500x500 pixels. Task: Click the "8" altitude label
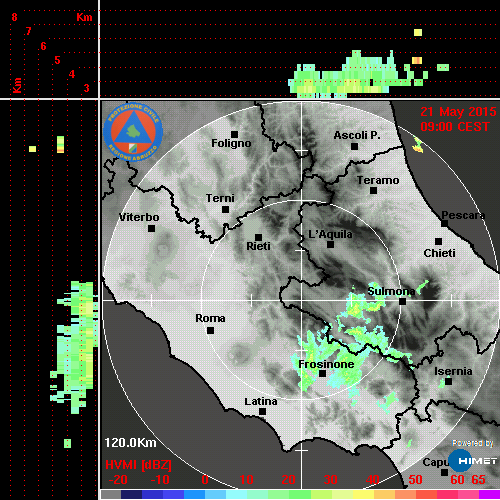14,17
